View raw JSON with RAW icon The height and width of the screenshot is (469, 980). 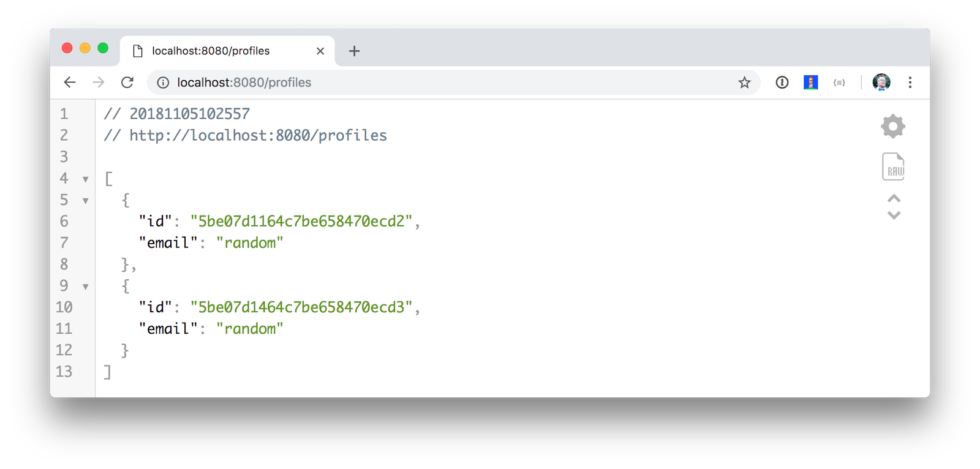coord(894,167)
